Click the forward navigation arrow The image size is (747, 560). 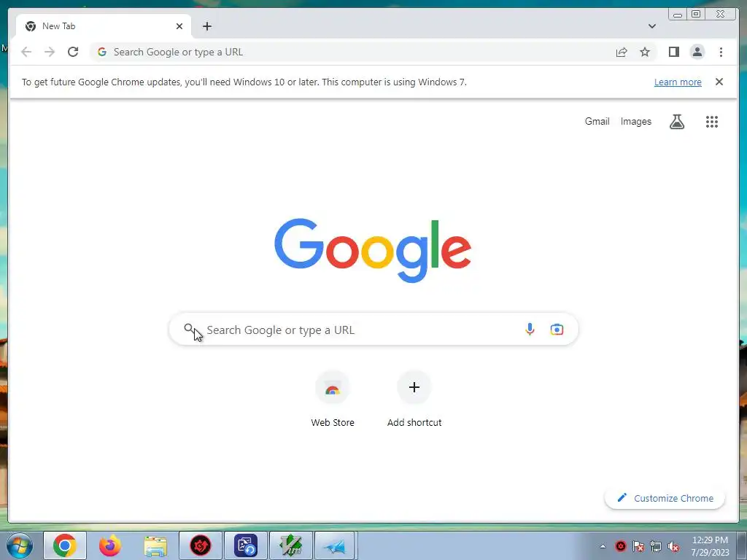pos(50,52)
